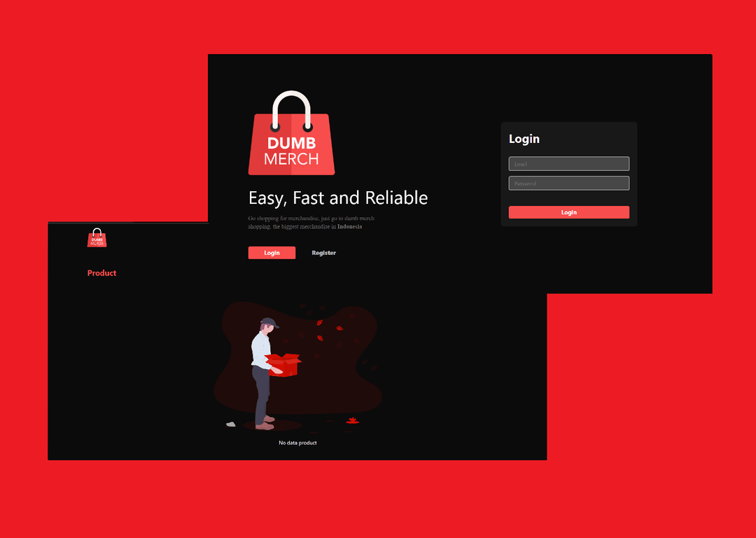Image resolution: width=756 pixels, height=538 pixels.
Task: Click the man's dark cap in the illustration
Action: point(269,323)
